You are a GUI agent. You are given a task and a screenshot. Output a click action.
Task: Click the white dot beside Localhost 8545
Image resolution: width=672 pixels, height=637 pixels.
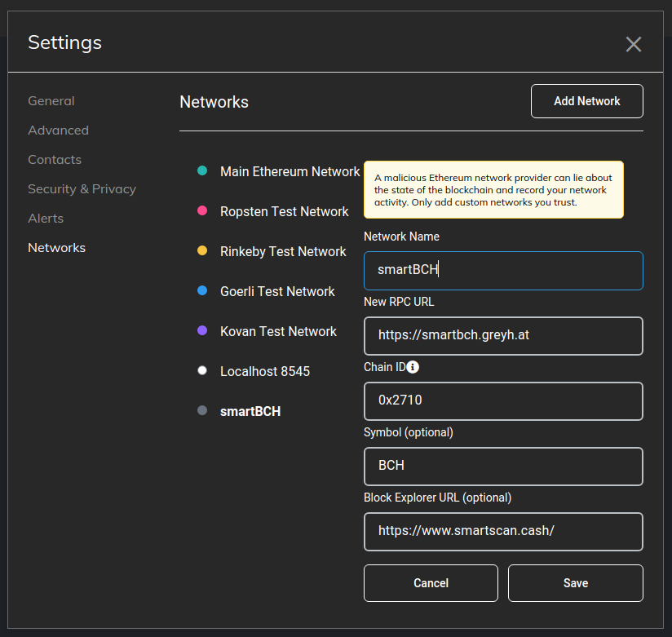pos(202,370)
